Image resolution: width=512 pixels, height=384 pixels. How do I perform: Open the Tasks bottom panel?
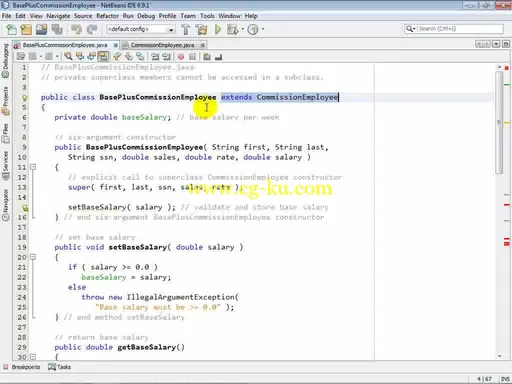click(59, 367)
